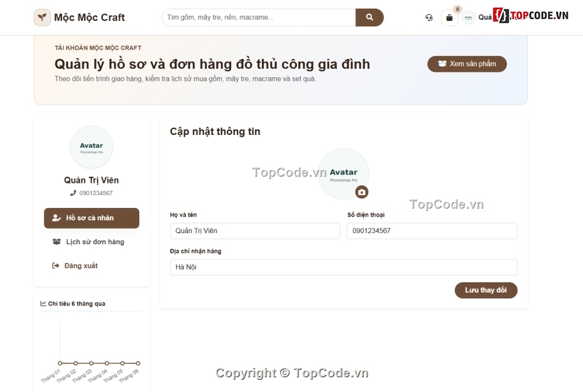This screenshot has width=583, height=392.
Task: Focus the Địa chỉ nhận hàng field
Action: (344, 267)
